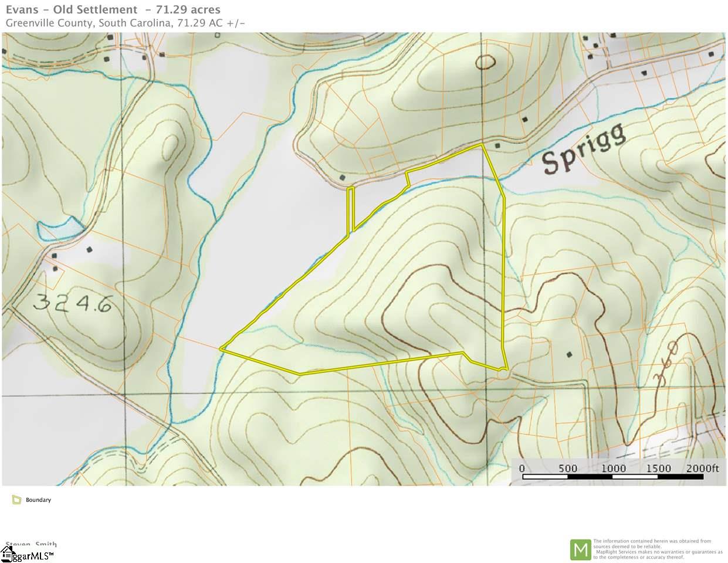Click the narrow yellow access strip
Viewport: 728px width, 563px height.
click(351, 210)
